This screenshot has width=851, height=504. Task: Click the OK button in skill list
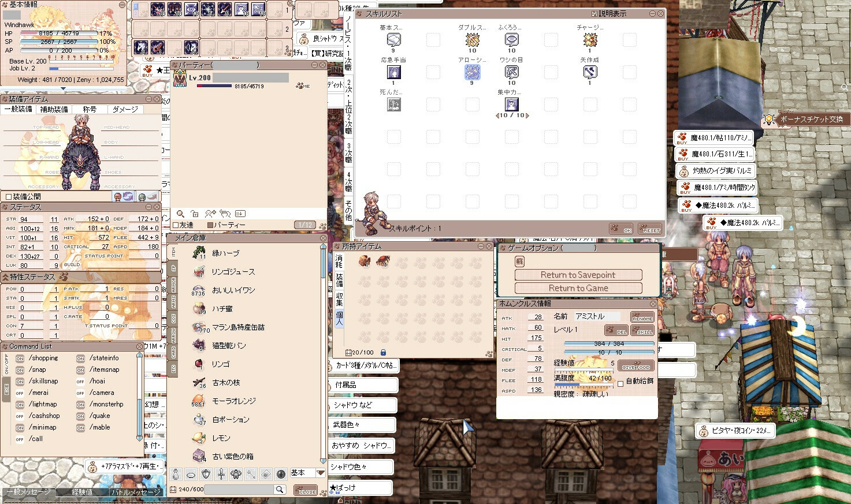tap(621, 229)
